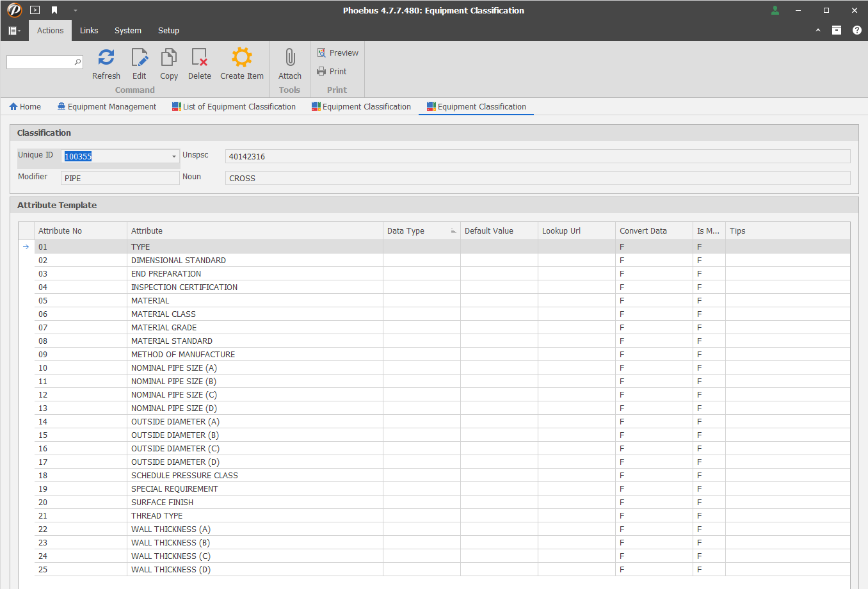Open the System ribbon tab
Viewport: 868px width, 589px height.
tap(128, 31)
